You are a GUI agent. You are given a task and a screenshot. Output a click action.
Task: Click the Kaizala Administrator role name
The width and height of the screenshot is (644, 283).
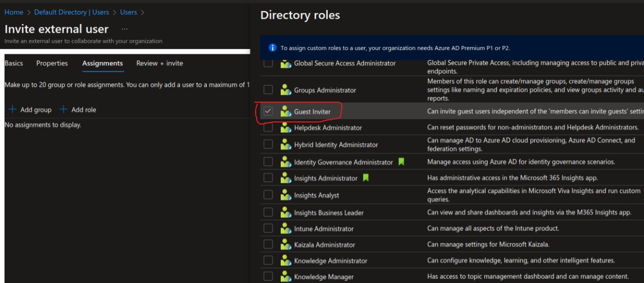[x=325, y=245]
